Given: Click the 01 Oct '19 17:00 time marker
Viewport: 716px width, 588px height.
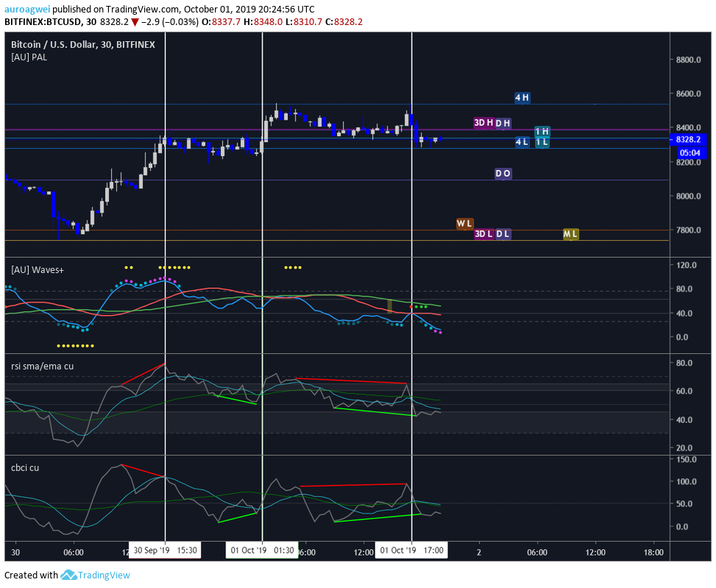Looking at the screenshot, I should pyautogui.click(x=412, y=550).
